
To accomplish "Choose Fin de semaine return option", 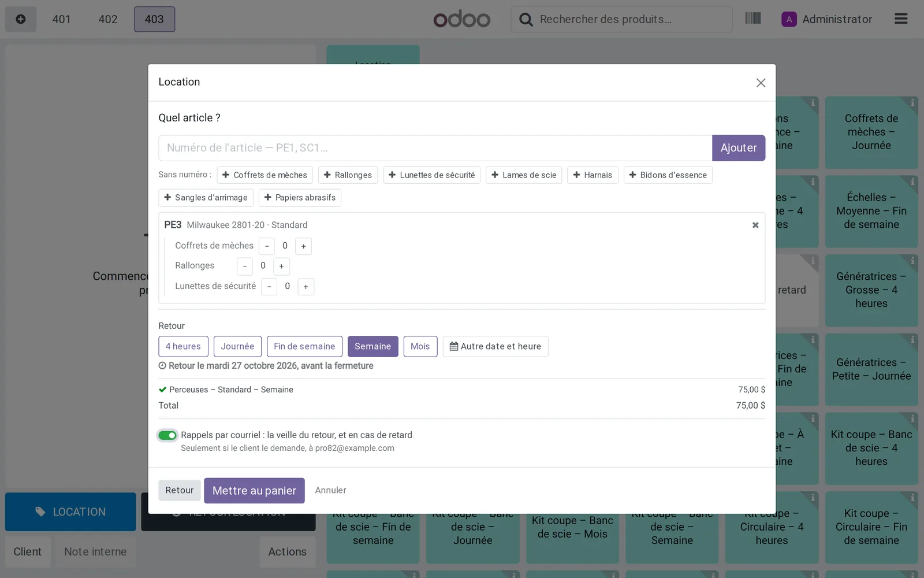I will 304,346.
